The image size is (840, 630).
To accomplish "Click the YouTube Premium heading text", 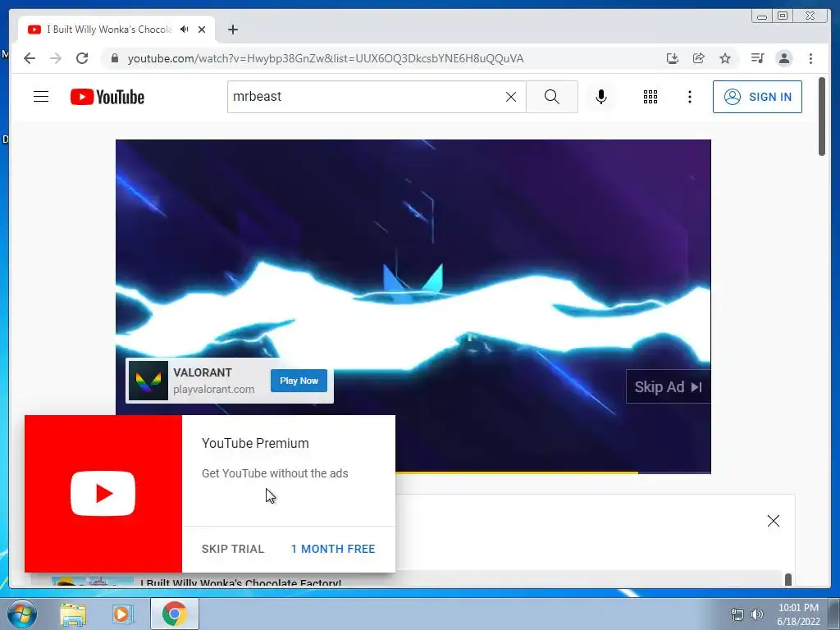I will pyautogui.click(x=255, y=444).
